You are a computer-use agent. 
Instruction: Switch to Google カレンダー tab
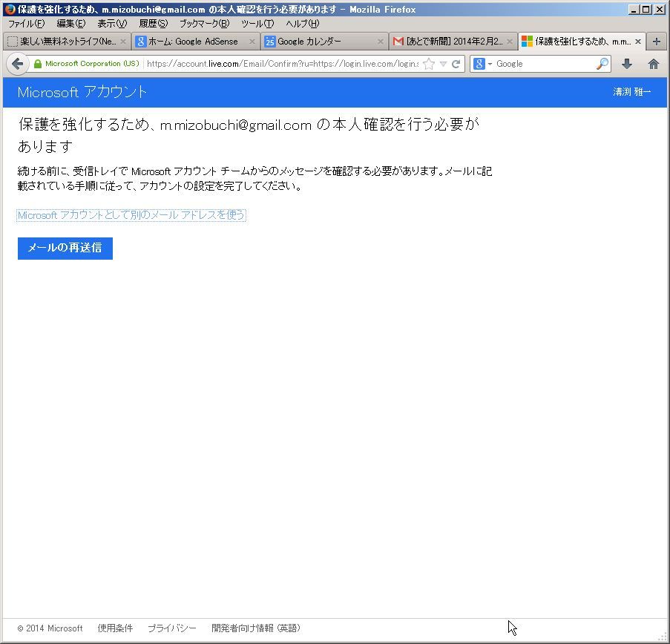(x=324, y=42)
